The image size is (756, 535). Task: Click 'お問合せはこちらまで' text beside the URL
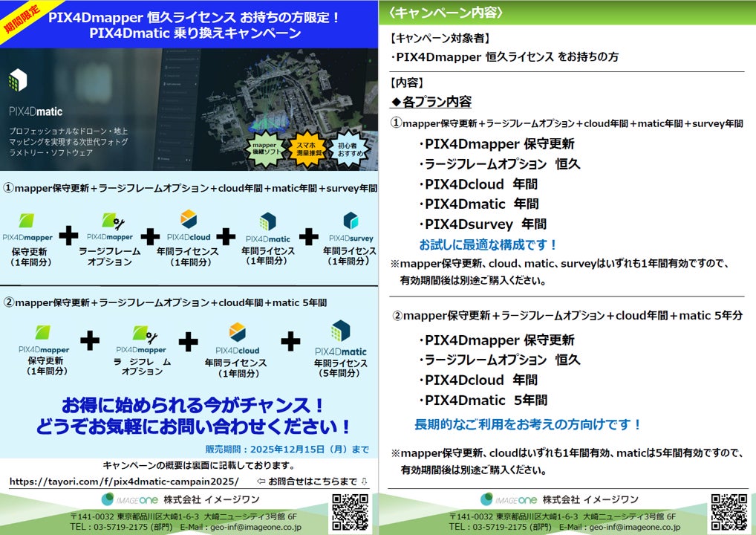(x=313, y=481)
